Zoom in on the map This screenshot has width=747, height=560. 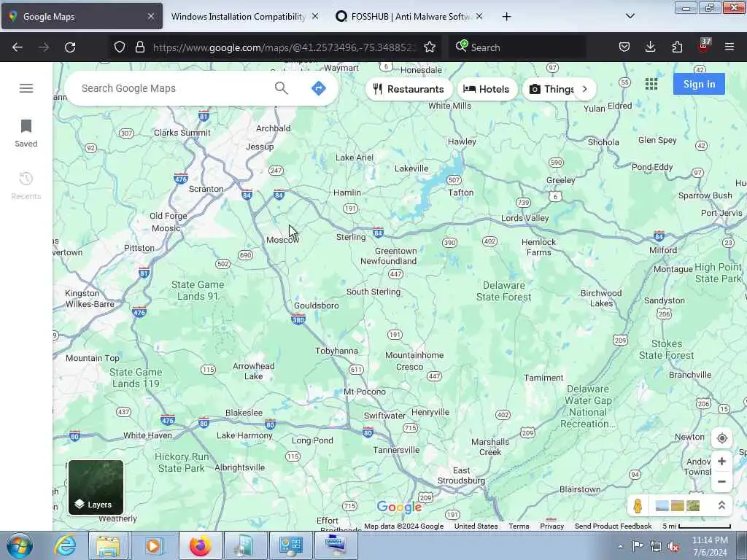click(721, 462)
